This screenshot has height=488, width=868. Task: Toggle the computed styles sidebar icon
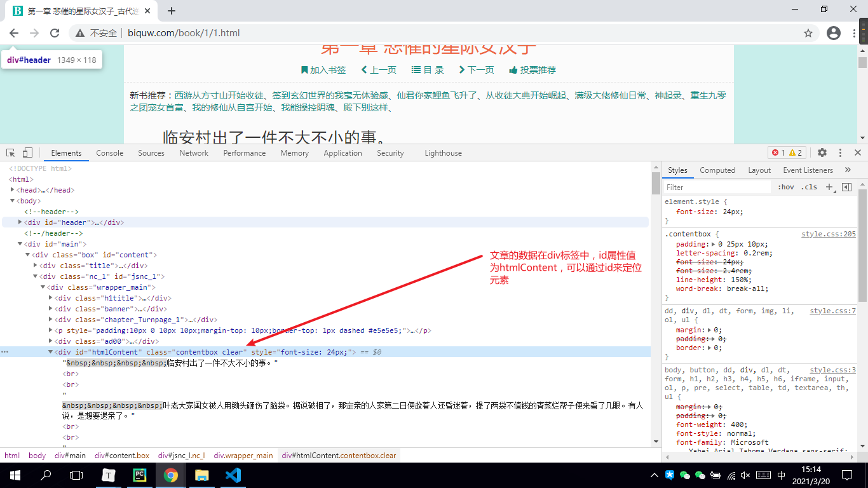[x=846, y=187]
